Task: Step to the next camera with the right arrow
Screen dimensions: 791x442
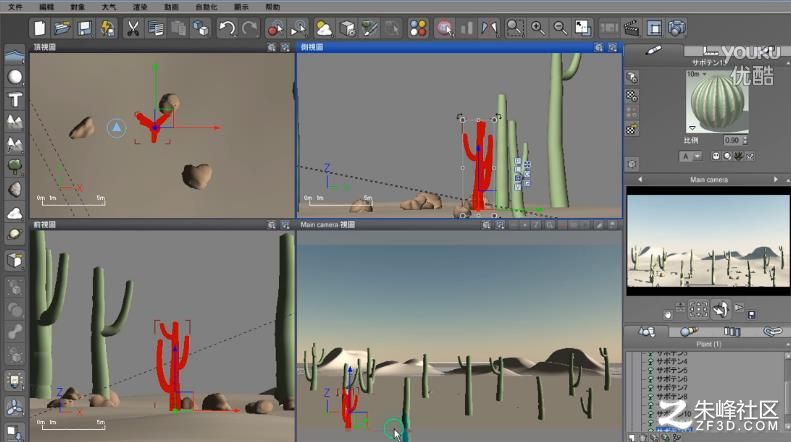Action: click(x=775, y=179)
